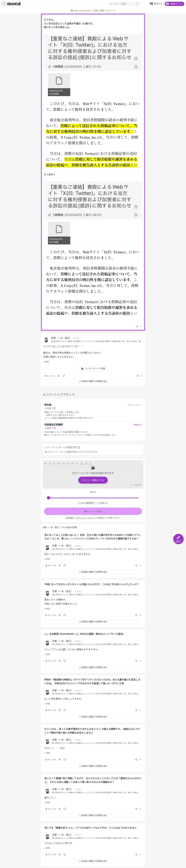This screenshot has width=186, height=868.
Task: Click the code block icon
Action: point(77,464)
